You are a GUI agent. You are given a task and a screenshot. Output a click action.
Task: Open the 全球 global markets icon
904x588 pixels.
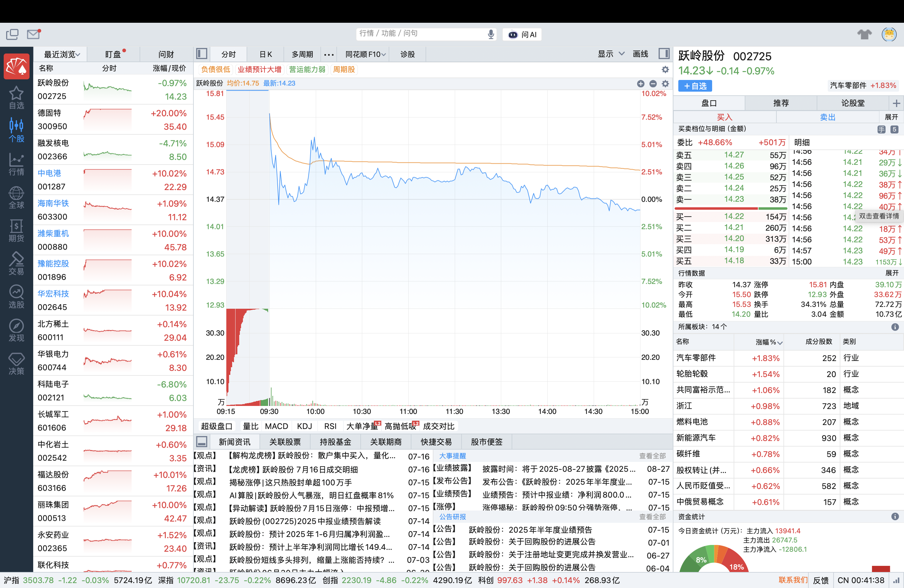click(16, 197)
